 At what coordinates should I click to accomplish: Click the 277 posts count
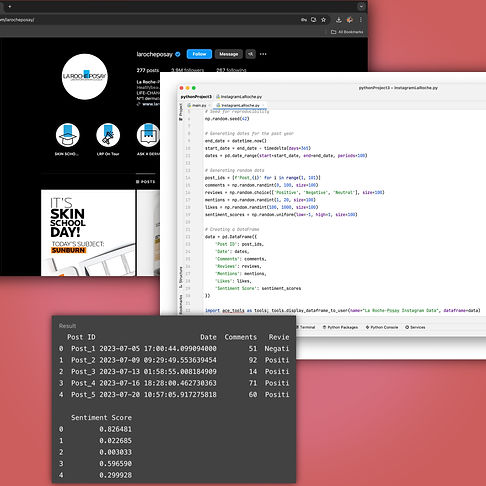(x=148, y=70)
